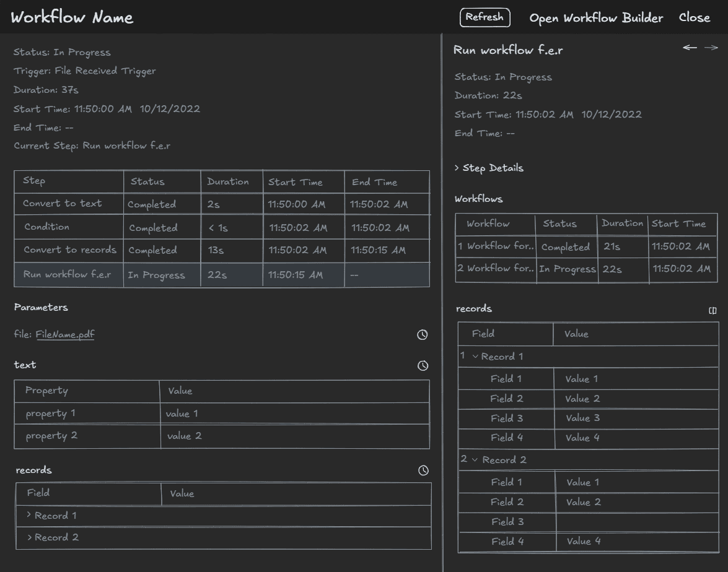Click the clock icon next to the text section

point(422,365)
